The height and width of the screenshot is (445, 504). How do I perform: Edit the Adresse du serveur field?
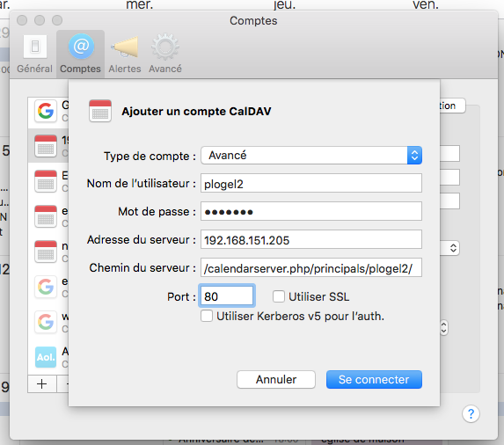point(311,240)
